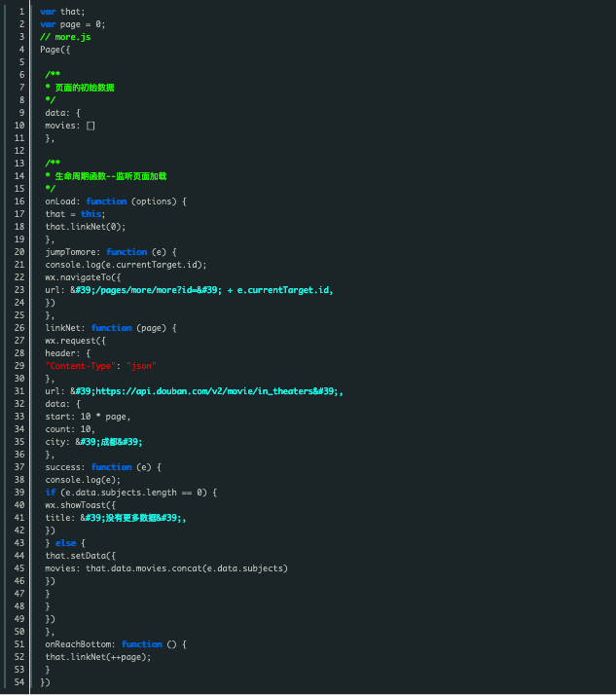The height and width of the screenshot is (695, 616).
Task: Click the 'start: 10 * page,' line
Action: pyautogui.click(x=88, y=417)
